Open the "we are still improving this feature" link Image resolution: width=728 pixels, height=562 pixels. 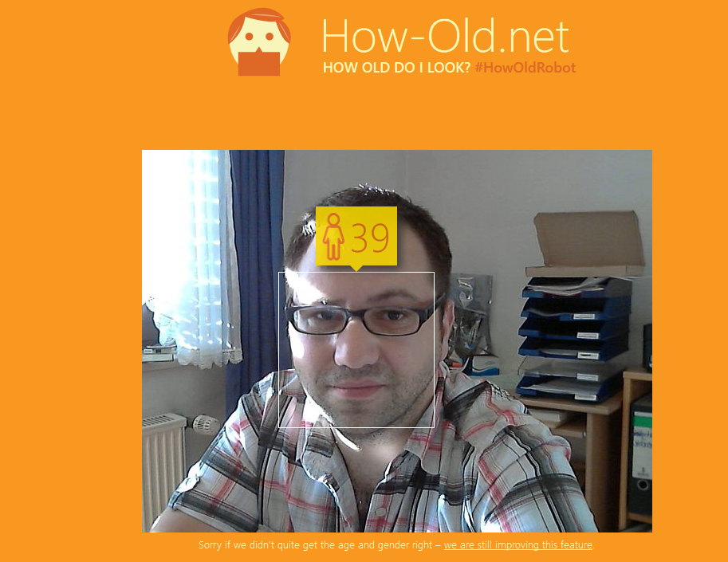point(518,544)
